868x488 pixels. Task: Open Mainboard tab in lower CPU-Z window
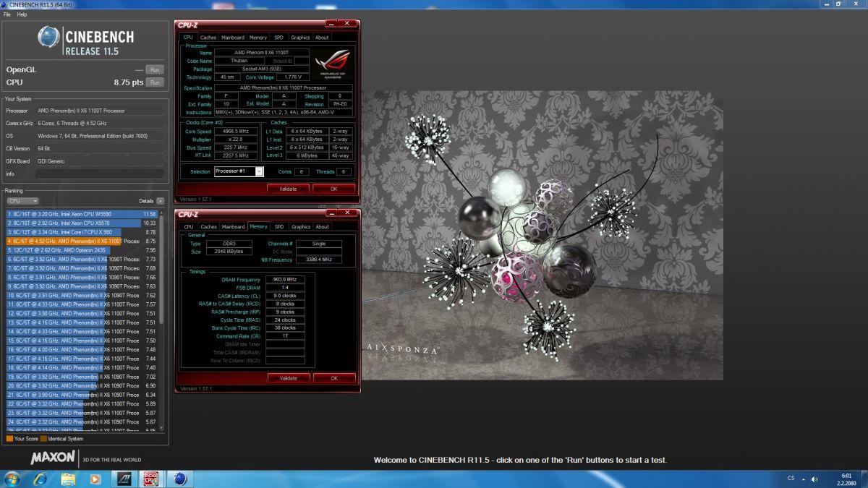(x=233, y=227)
